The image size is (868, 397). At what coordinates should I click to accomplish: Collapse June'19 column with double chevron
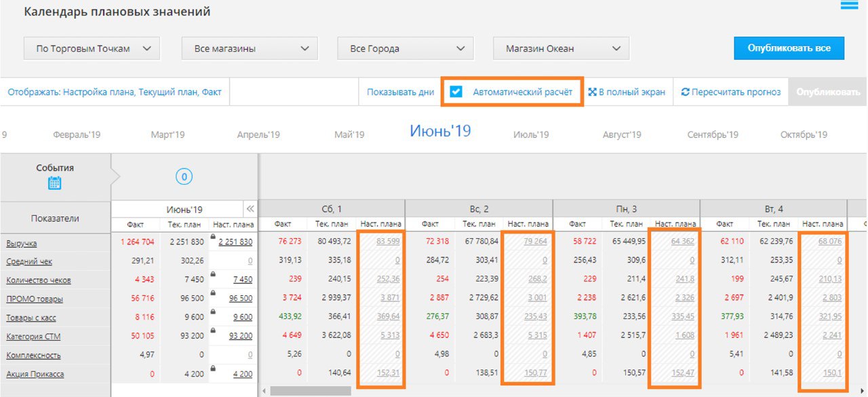(x=250, y=209)
